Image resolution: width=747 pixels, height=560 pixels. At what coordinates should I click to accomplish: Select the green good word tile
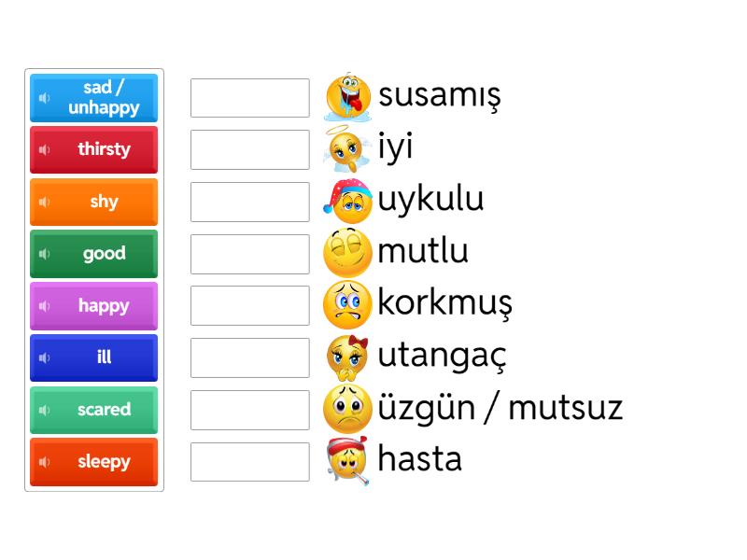click(x=104, y=254)
